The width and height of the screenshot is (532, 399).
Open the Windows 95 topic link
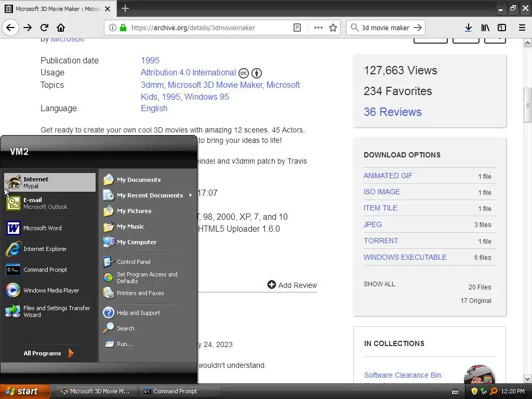click(207, 97)
